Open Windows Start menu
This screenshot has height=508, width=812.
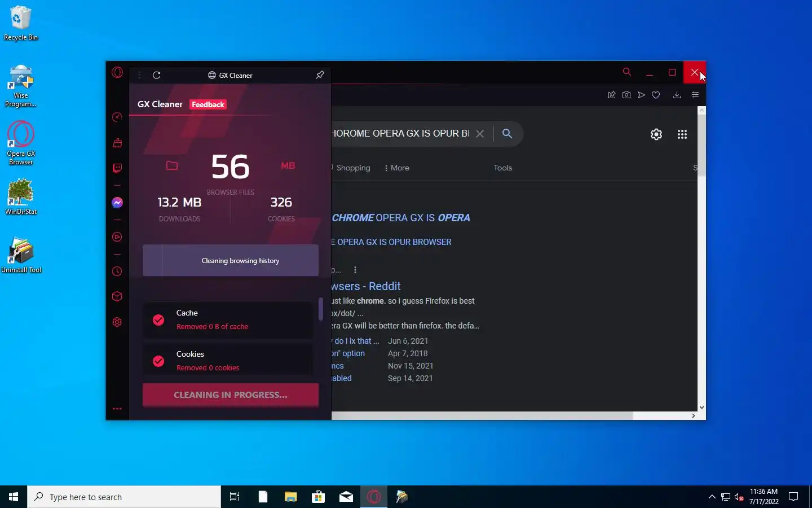click(14, 497)
